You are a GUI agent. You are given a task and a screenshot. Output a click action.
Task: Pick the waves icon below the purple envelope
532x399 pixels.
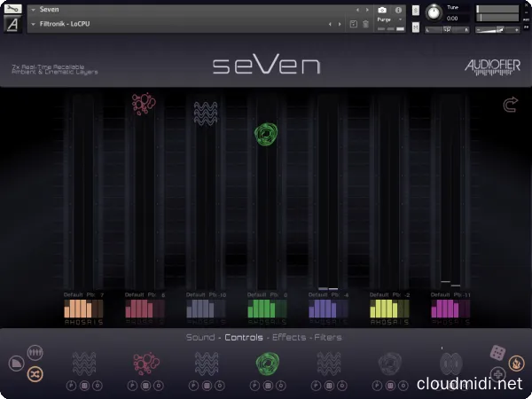[329, 364]
